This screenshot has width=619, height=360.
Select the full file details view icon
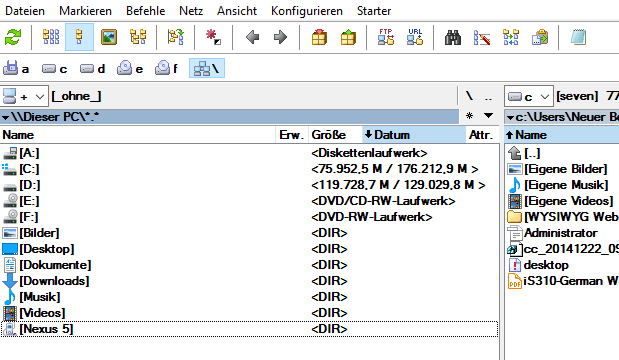[79, 37]
